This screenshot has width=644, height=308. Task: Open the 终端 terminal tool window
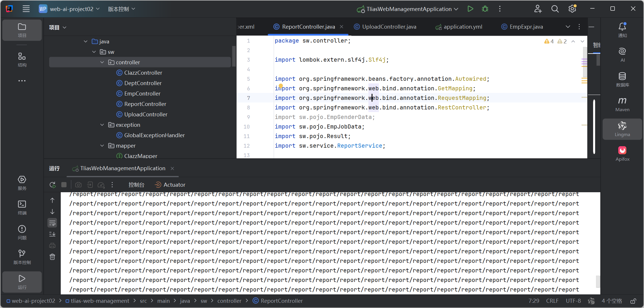coord(22,208)
